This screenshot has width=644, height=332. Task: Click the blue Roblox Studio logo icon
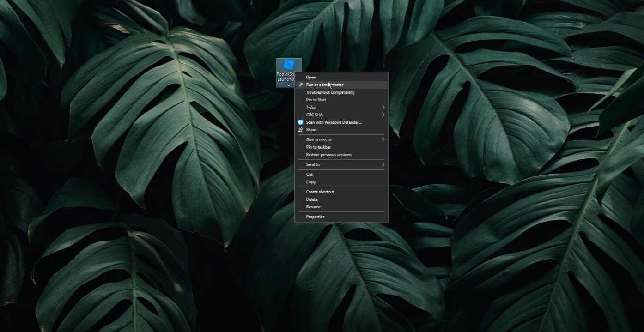(x=289, y=65)
